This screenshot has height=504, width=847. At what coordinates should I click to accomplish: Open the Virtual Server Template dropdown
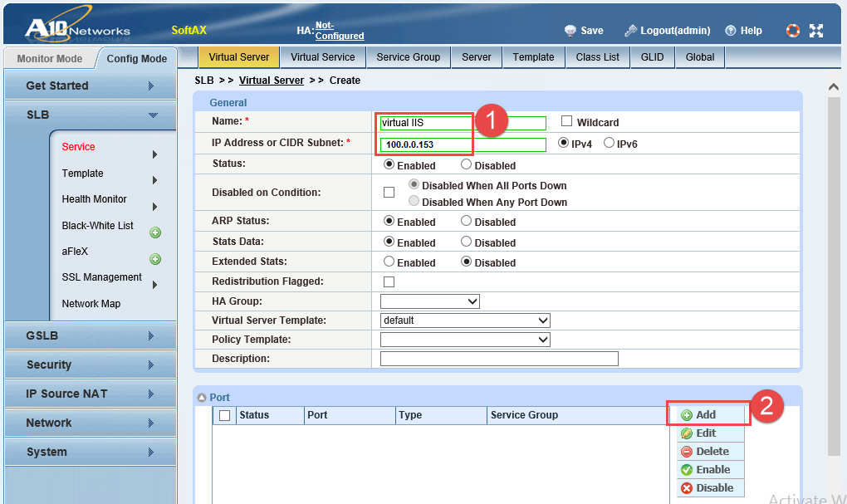pyautogui.click(x=465, y=321)
